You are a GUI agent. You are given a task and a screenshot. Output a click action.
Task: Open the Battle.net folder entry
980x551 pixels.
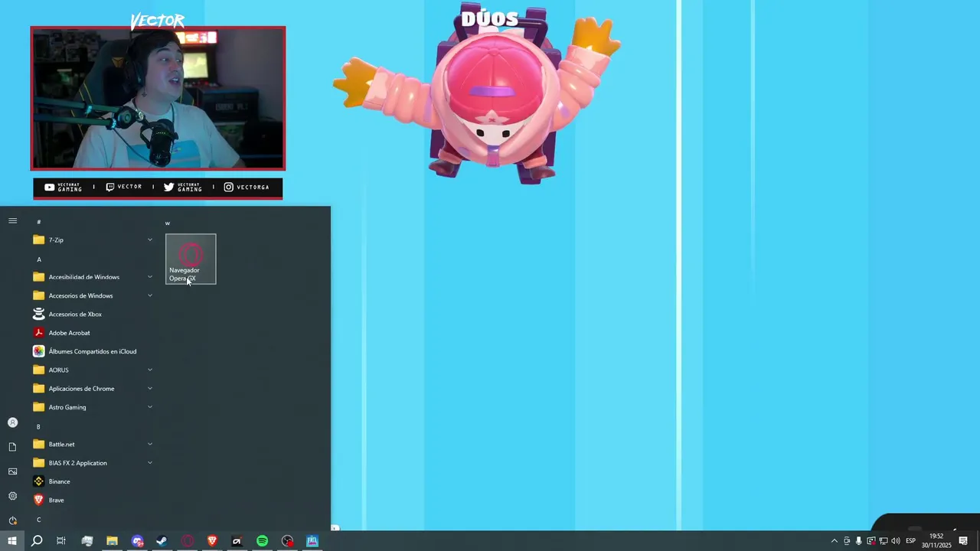(92, 444)
